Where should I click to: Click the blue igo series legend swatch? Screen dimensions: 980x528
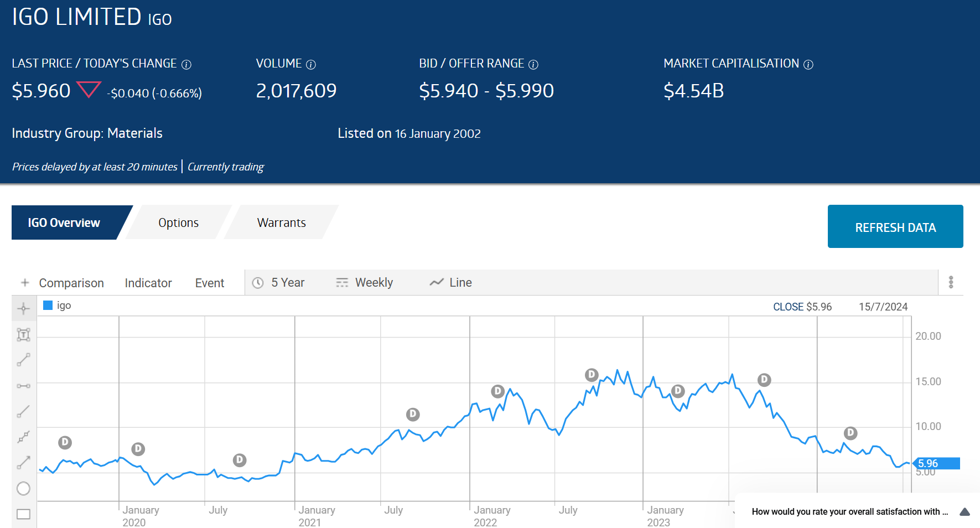48,305
